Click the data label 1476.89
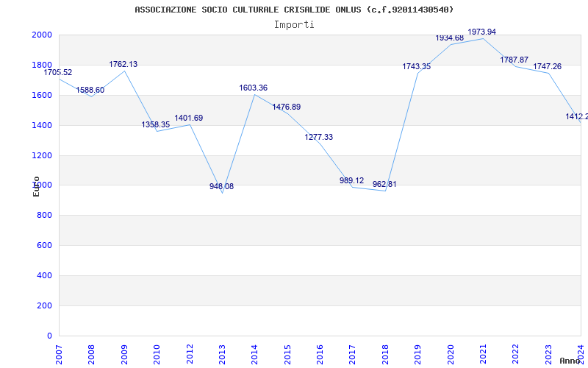The width and height of the screenshot is (588, 368). [x=287, y=107]
